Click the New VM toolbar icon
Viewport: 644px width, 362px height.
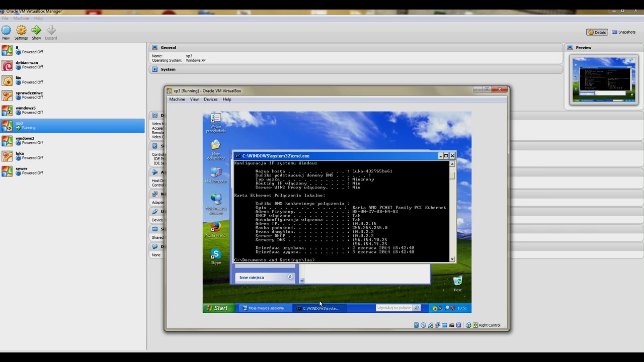point(6,30)
